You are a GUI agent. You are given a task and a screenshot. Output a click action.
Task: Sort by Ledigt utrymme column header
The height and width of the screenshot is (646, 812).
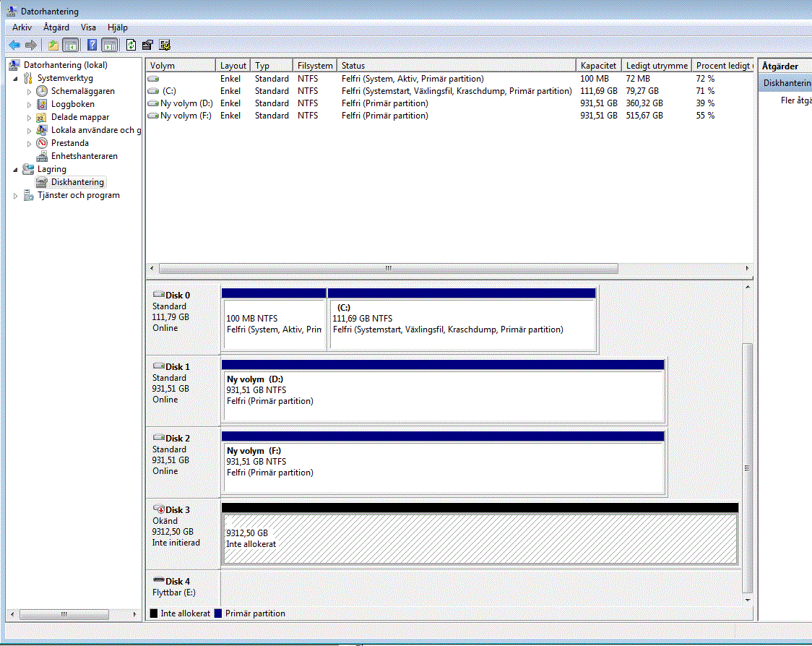click(657, 66)
